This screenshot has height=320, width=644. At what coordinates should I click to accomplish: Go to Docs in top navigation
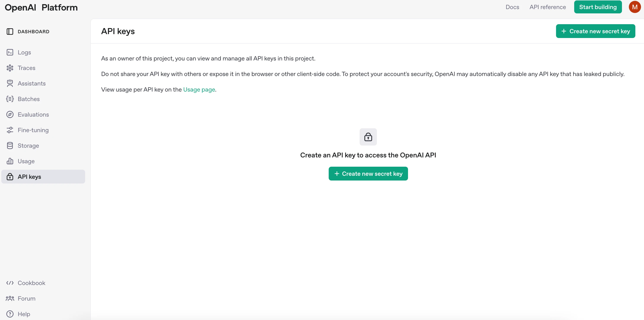[512, 7]
